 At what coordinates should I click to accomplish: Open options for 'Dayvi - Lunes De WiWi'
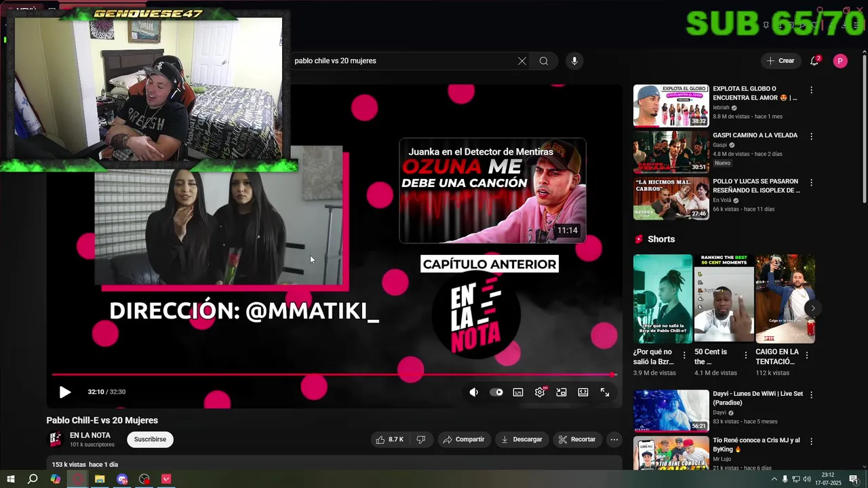[811, 394]
